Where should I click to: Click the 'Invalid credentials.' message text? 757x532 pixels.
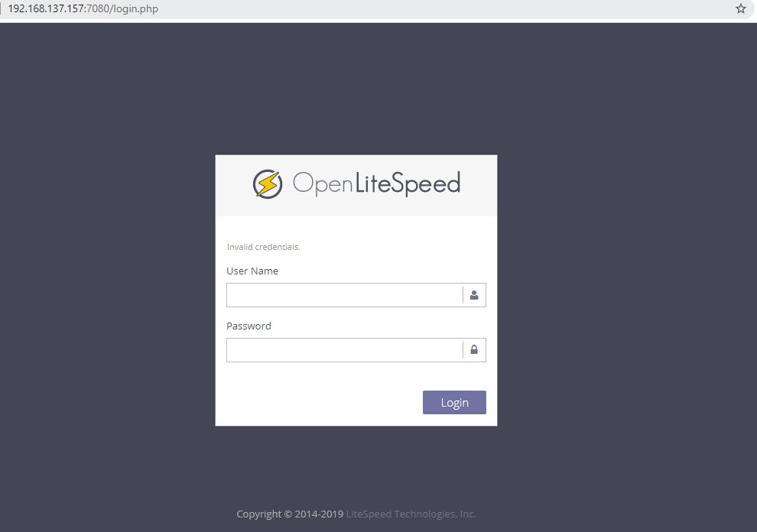coord(264,247)
